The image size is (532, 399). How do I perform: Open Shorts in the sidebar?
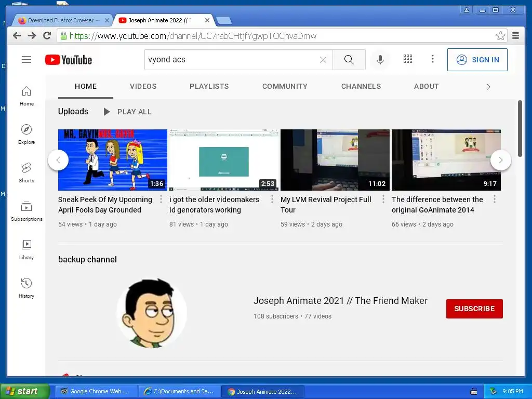point(26,172)
